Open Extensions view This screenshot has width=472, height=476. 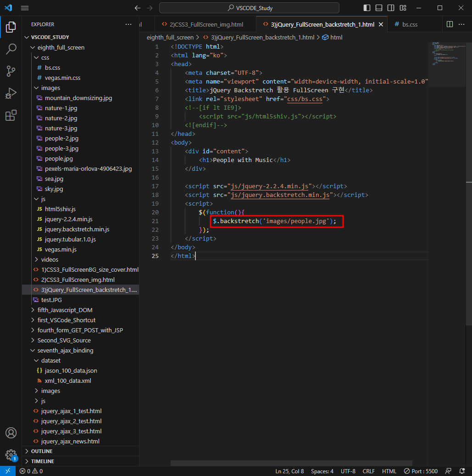11,115
